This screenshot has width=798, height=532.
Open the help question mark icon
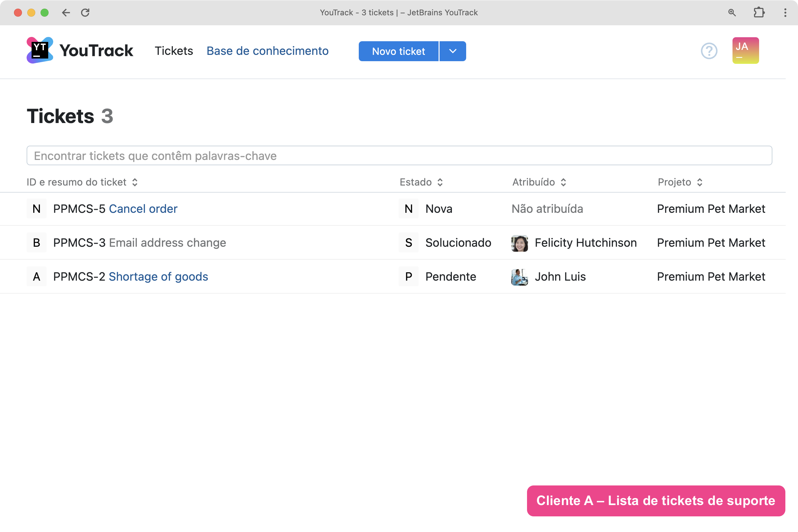click(x=709, y=51)
